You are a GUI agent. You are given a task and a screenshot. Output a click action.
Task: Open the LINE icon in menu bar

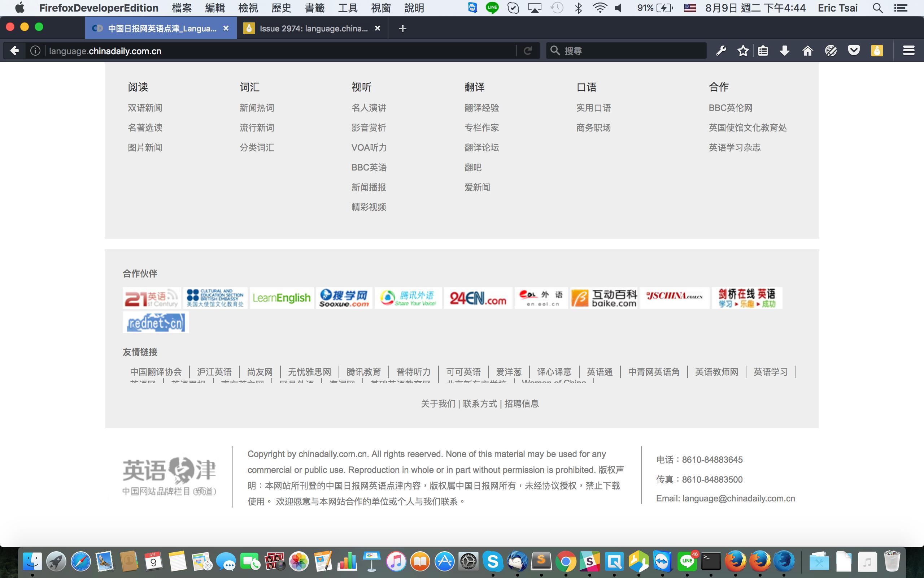(x=492, y=8)
